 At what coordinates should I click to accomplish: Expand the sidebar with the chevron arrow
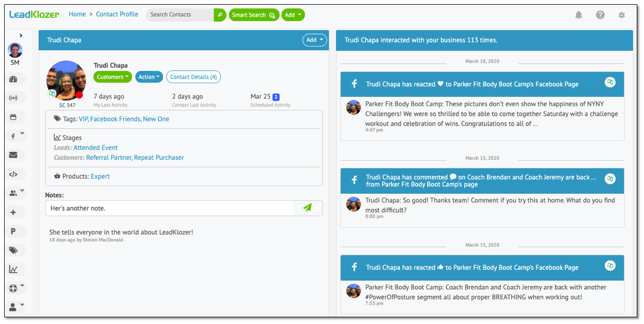point(21,36)
